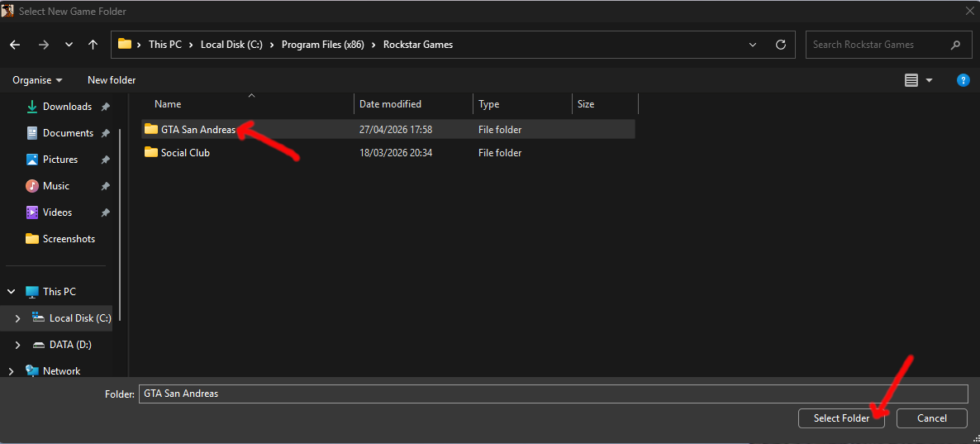Click the Documents page icon
980x444 pixels.
[x=32, y=133]
